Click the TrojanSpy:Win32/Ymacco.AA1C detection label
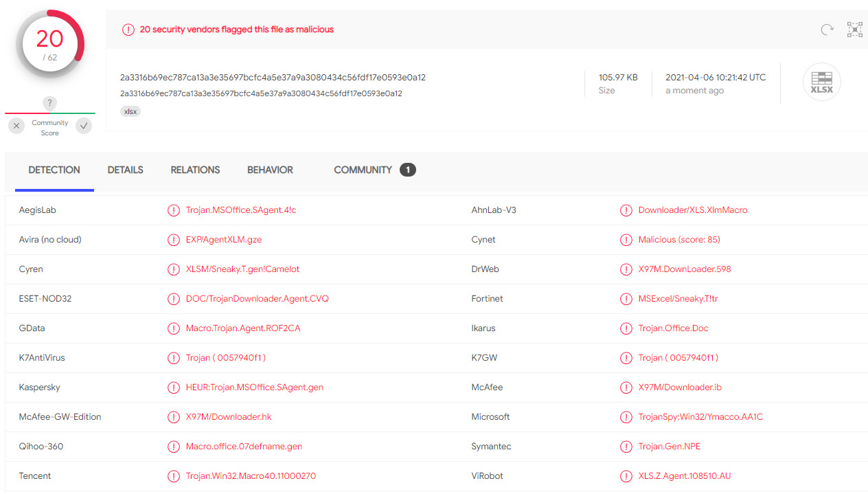 tap(700, 417)
